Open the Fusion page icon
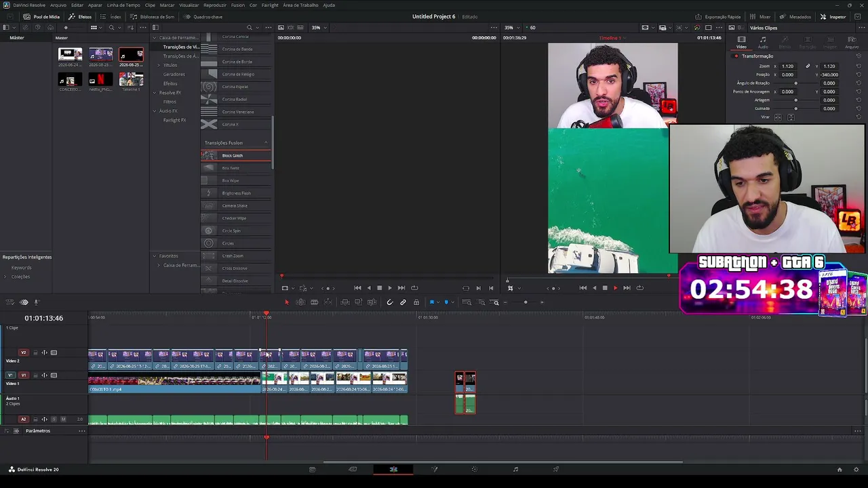Screen dimensions: 868x488 click(435, 469)
